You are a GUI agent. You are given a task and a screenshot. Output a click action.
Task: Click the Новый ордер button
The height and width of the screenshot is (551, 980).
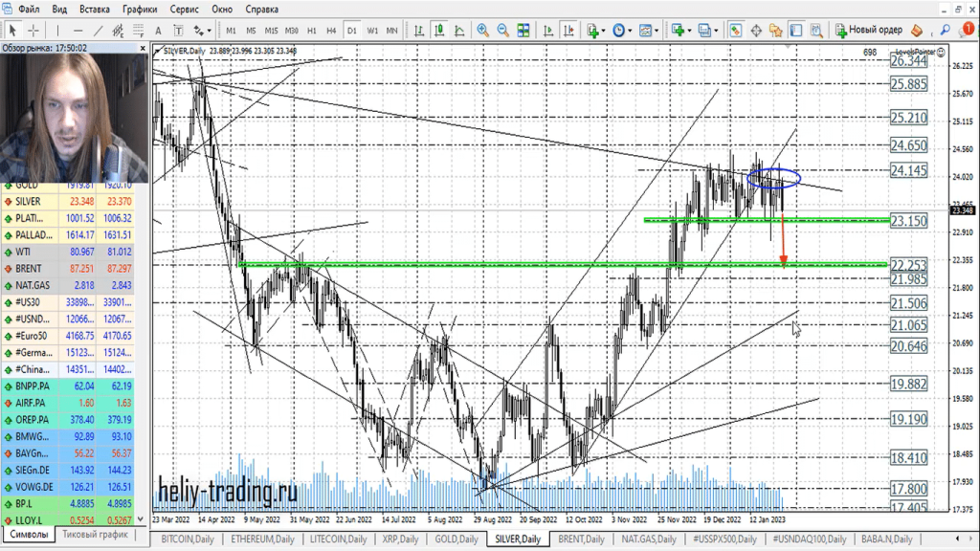pyautogui.click(x=869, y=30)
